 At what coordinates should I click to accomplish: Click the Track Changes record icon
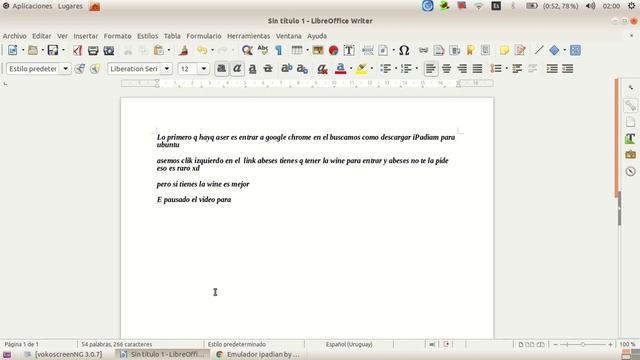coord(520,50)
